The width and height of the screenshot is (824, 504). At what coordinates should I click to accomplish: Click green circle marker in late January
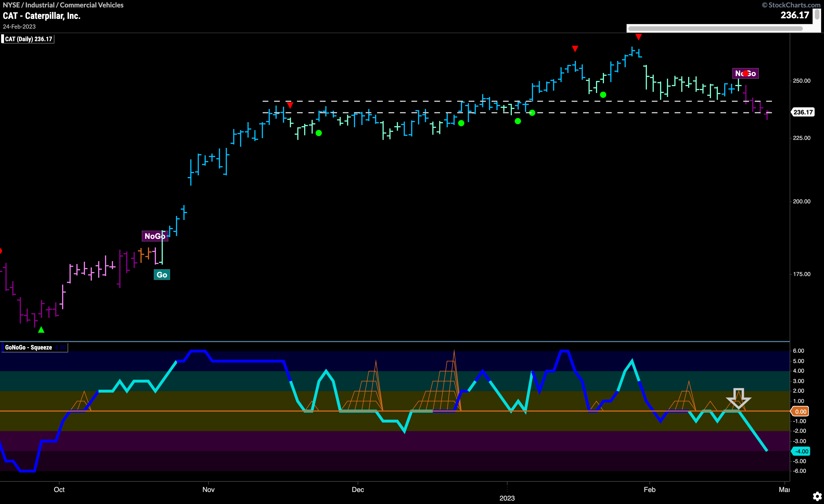coord(603,95)
